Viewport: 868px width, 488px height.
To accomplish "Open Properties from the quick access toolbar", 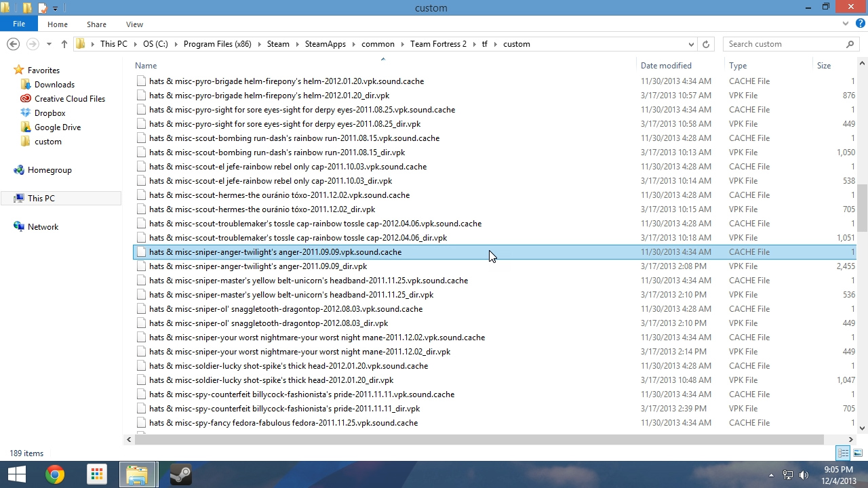I will coord(43,8).
